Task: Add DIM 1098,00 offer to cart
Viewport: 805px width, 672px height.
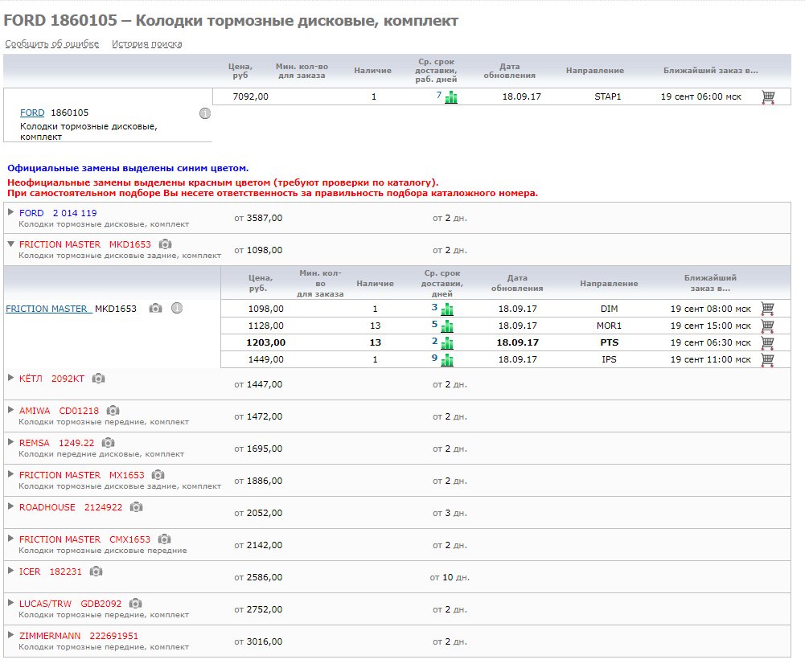Action: [767, 309]
